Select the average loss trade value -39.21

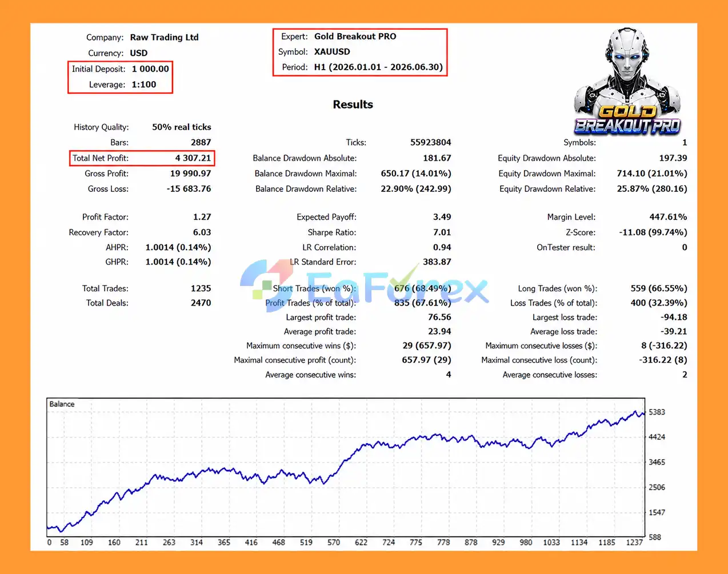(x=674, y=331)
